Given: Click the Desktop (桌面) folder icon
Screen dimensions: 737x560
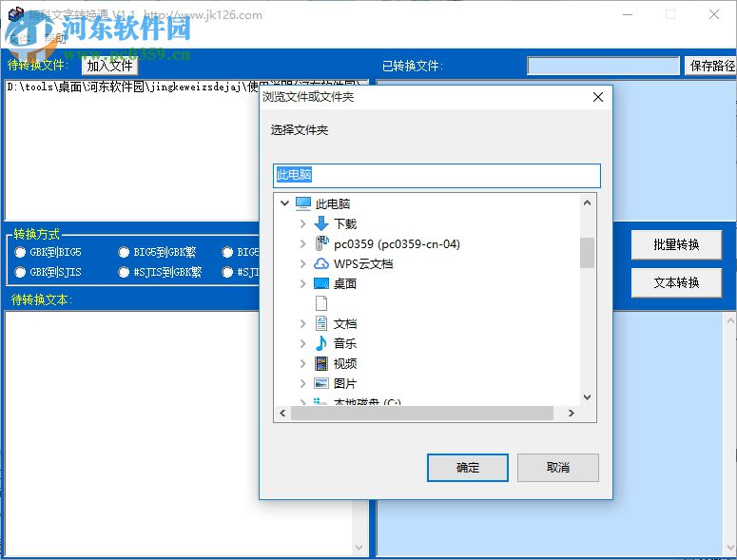Looking at the screenshot, I should (321, 283).
